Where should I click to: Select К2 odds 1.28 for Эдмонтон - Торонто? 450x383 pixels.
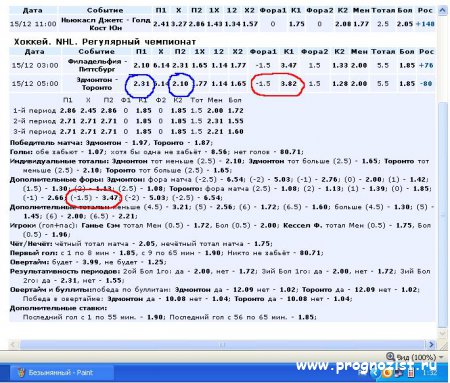click(340, 84)
